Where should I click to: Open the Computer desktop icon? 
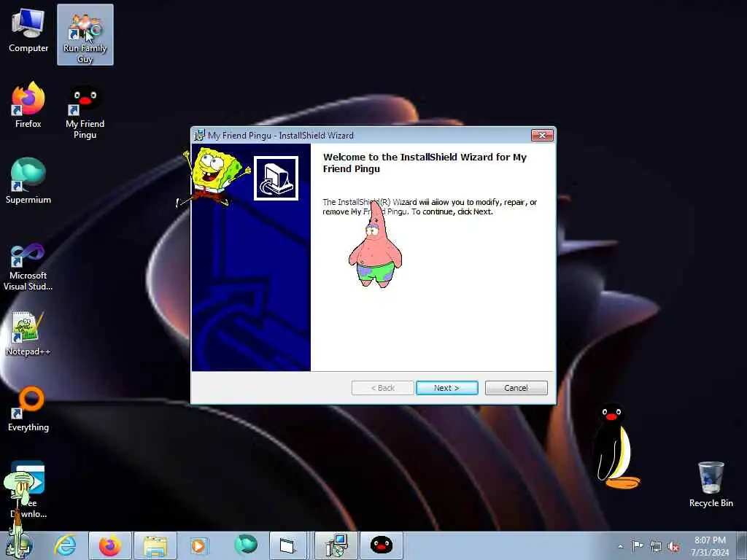pos(28,31)
